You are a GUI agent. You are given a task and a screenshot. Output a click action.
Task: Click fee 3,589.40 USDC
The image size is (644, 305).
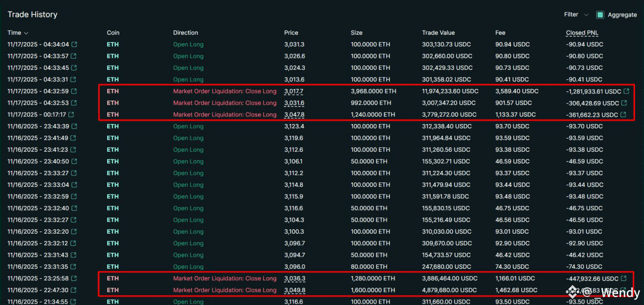(x=517, y=91)
